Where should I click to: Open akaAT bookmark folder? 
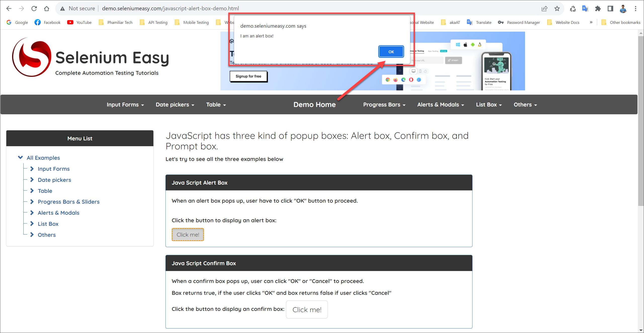(x=451, y=22)
